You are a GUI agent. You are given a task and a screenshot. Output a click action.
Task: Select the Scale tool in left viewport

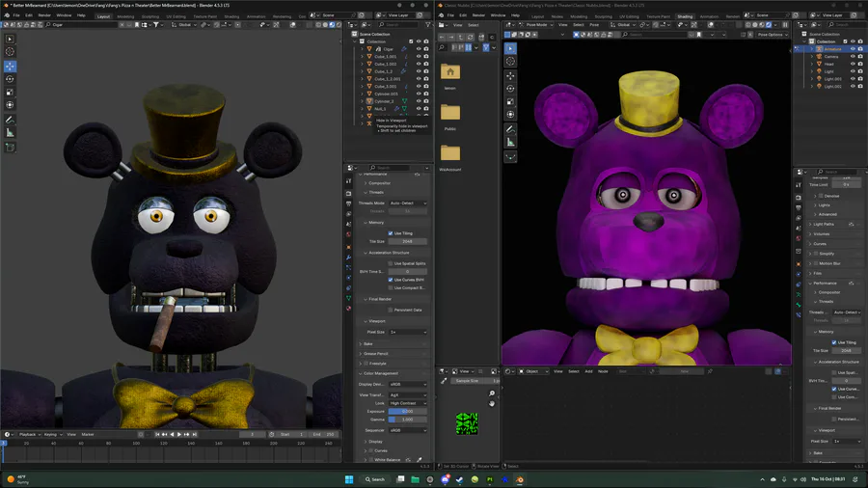10,92
